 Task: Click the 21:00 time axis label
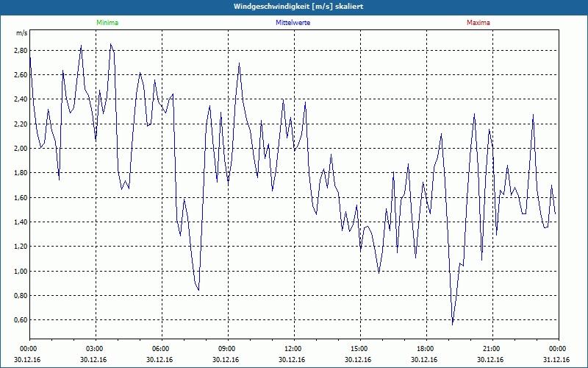[x=492, y=349]
